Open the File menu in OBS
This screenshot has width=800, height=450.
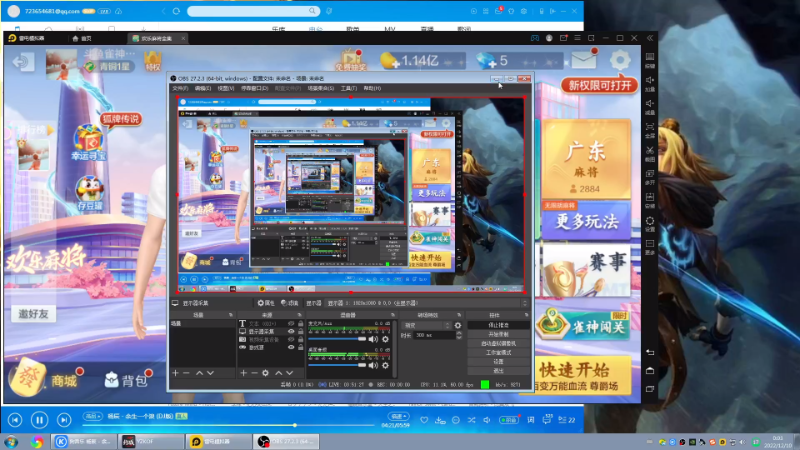click(180, 88)
